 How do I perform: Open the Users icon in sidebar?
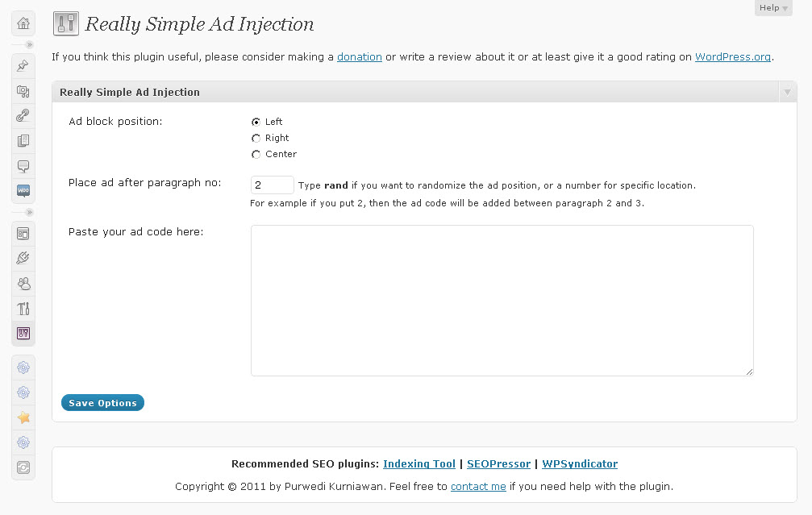[23, 284]
